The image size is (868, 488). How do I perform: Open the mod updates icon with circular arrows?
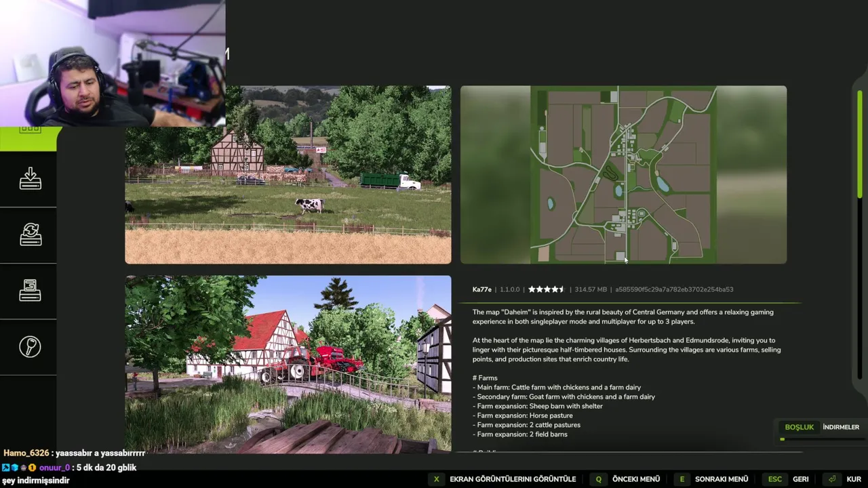pos(30,235)
